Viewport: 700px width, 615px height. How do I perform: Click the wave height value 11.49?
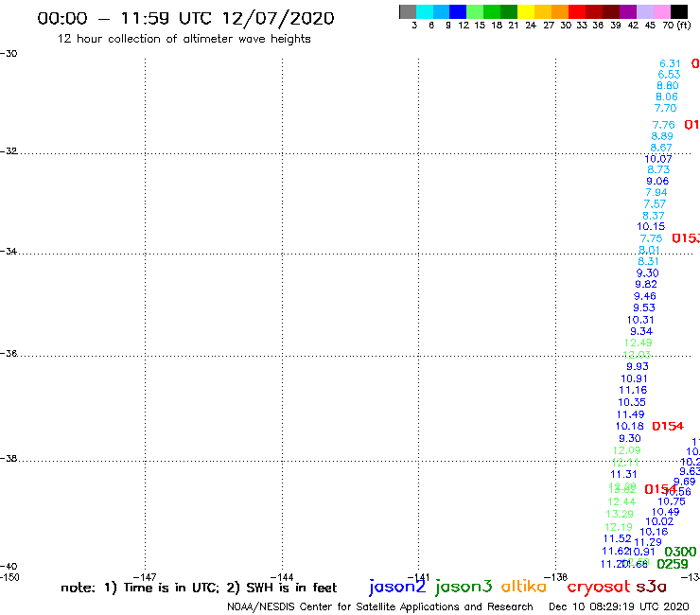630,414
